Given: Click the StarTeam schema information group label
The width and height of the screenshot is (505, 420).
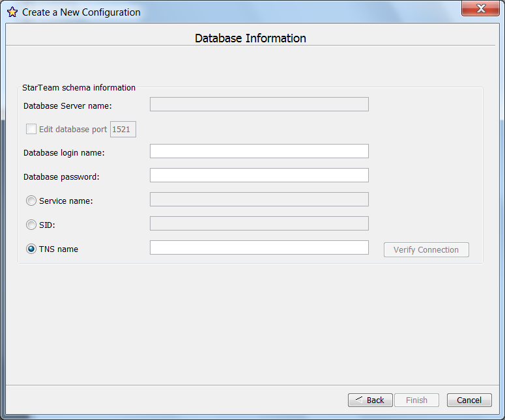Looking at the screenshot, I should click(79, 87).
